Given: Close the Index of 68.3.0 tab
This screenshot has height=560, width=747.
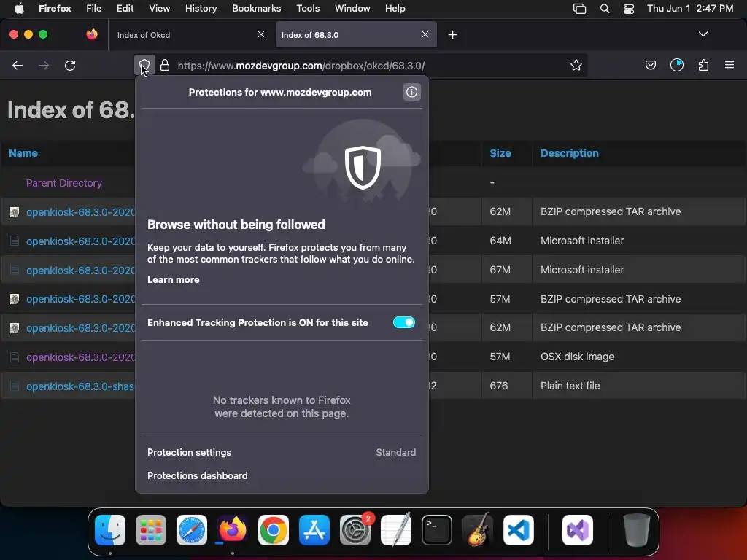Looking at the screenshot, I should [425, 34].
